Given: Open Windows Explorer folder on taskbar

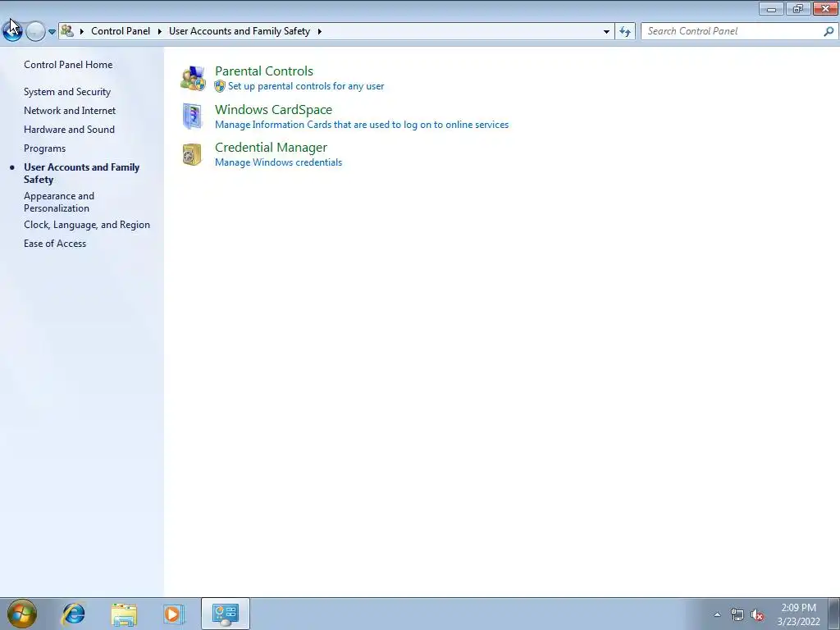Looking at the screenshot, I should [124, 614].
